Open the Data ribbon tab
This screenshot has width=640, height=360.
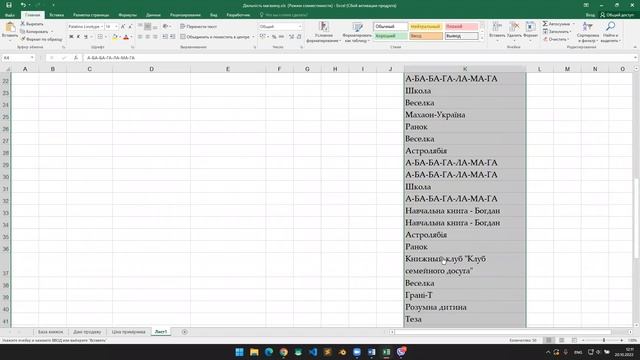tap(153, 15)
